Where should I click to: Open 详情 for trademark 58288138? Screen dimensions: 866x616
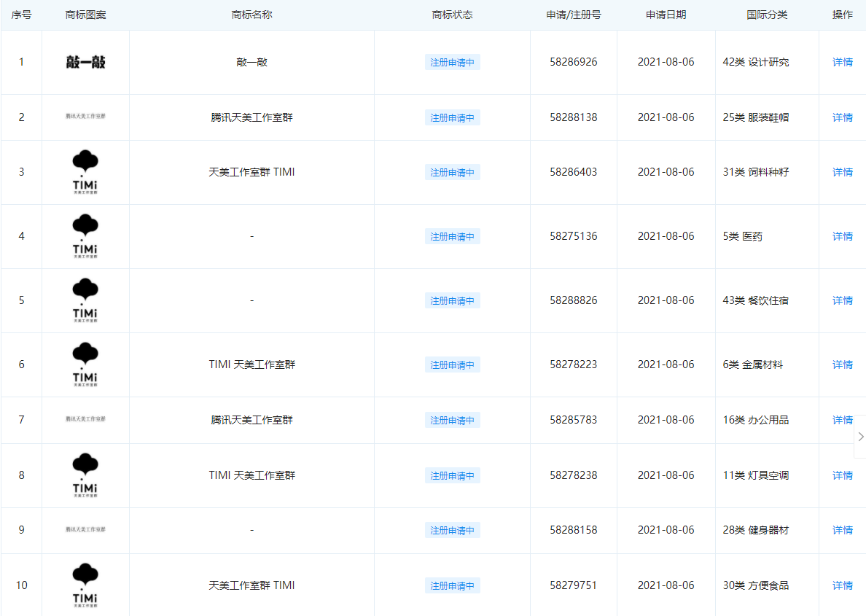(x=842, y=117)
